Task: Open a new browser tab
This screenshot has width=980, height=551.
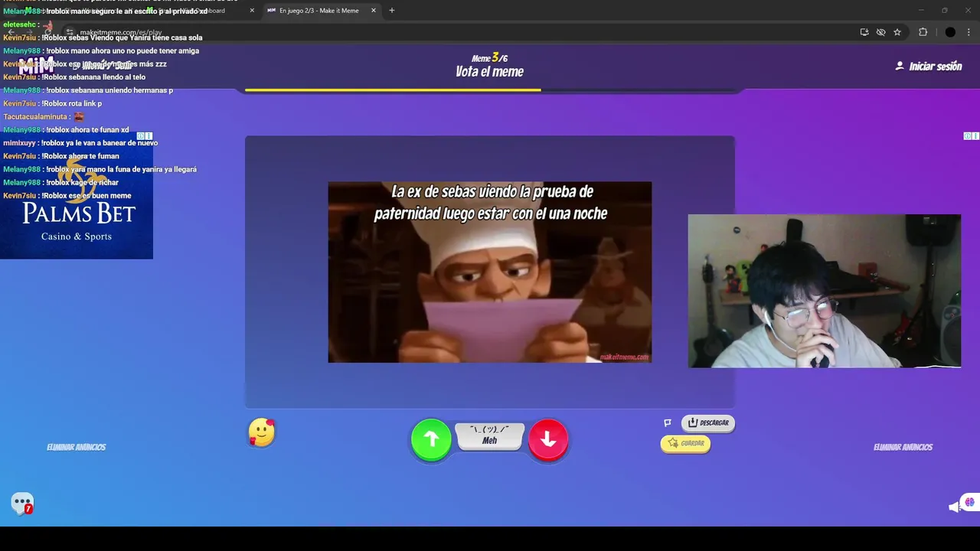Action: click(x=392, y=11)
